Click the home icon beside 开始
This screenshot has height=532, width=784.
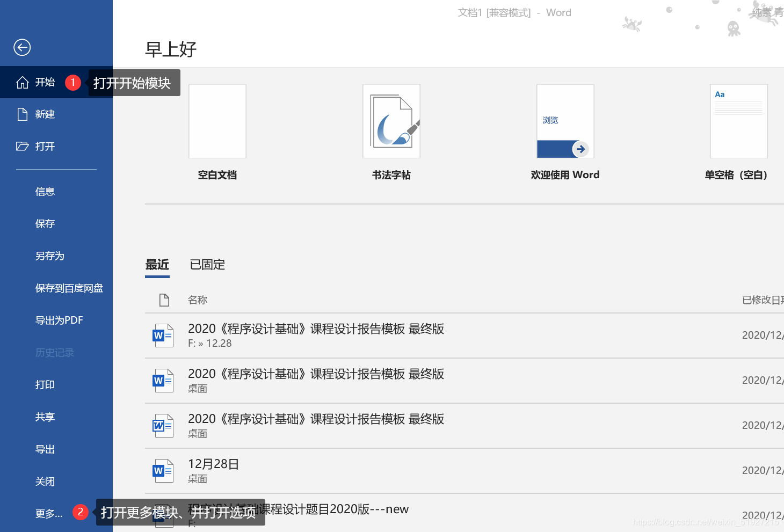click(x=23, y=82)
